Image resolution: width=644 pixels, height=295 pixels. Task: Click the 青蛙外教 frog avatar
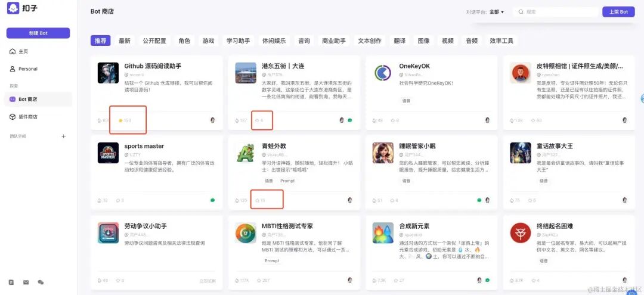pos(246,153)
